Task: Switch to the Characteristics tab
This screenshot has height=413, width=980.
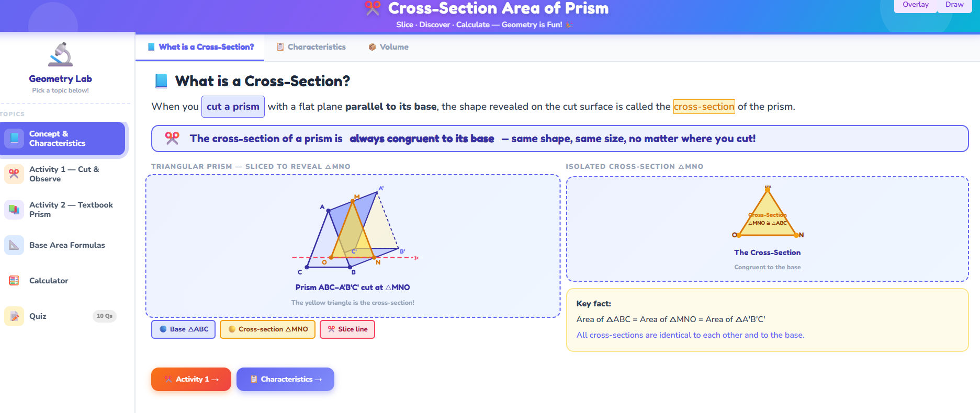Action: coord(311,47)
